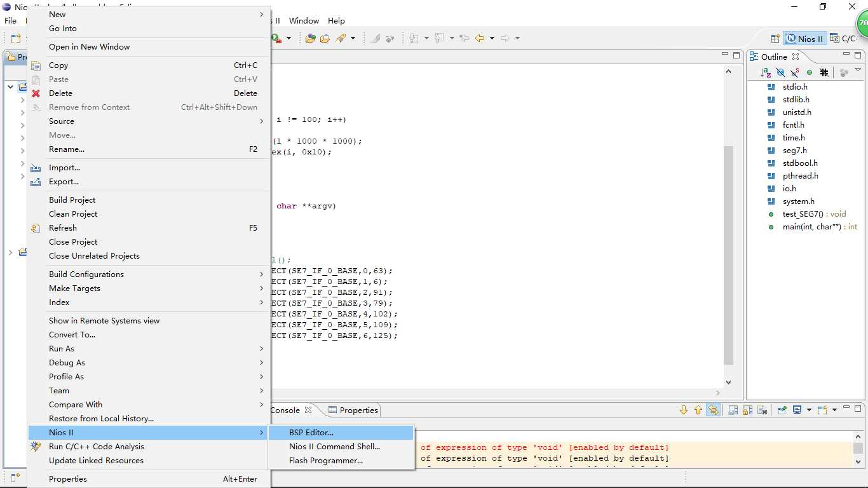Select Copy in the context menu
The height and width of the screenshot is (488, 868).
pos(149,65)
